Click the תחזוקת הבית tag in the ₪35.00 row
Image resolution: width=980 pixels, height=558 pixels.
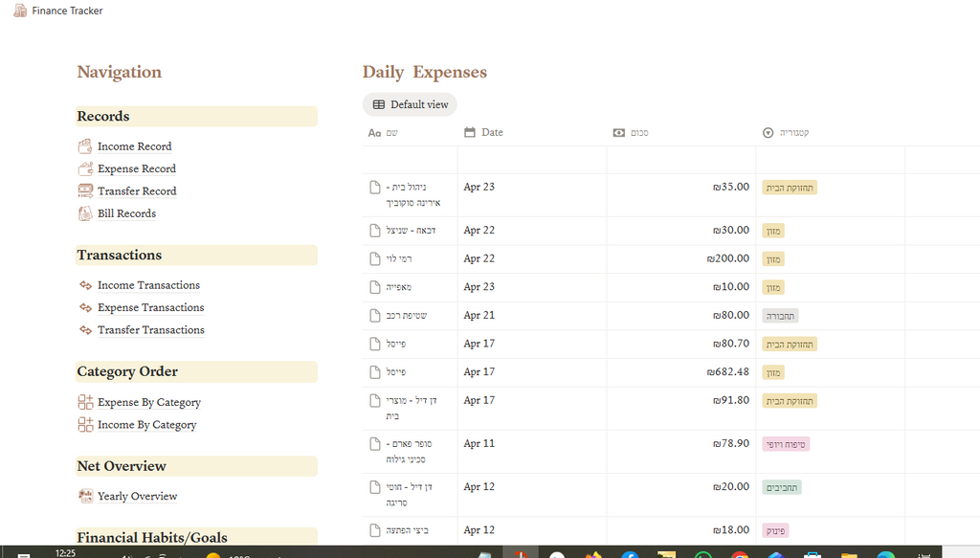point(790,188)
